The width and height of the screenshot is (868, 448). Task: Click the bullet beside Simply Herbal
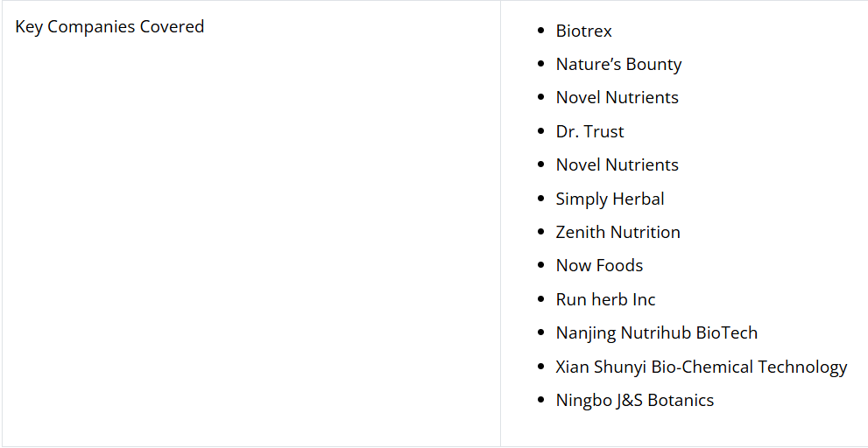pos(541,200)
